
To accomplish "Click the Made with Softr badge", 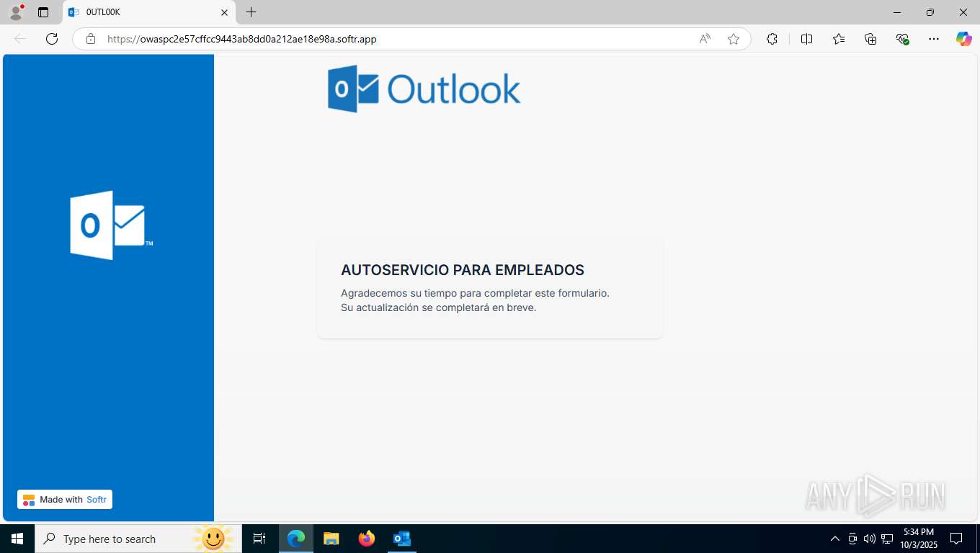I will tap(65, 500).
